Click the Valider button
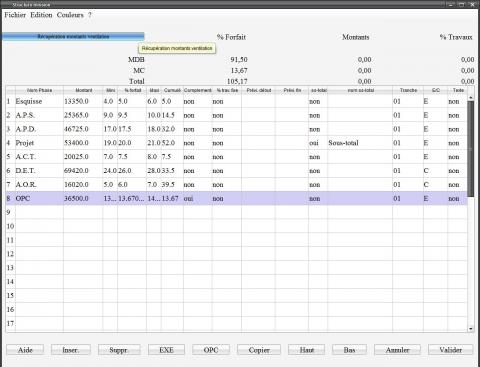The width and height of the screenshot is (480, 367). 451,350
